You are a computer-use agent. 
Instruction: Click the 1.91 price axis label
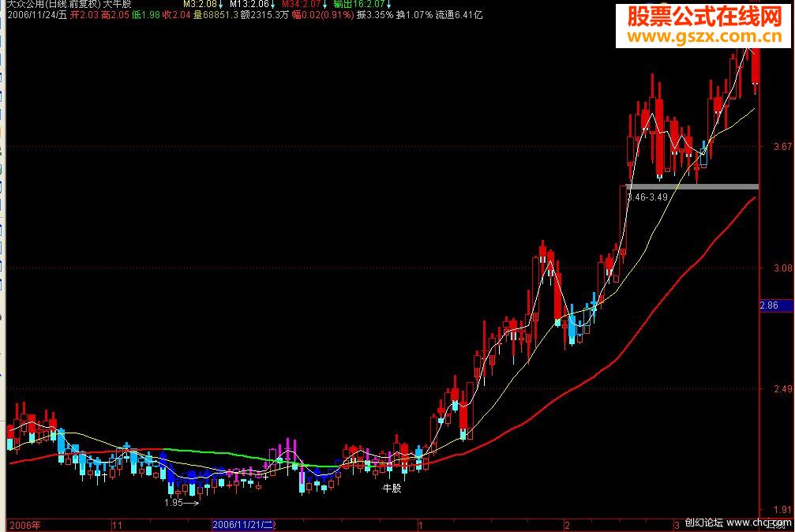click(x=782, y=509)
